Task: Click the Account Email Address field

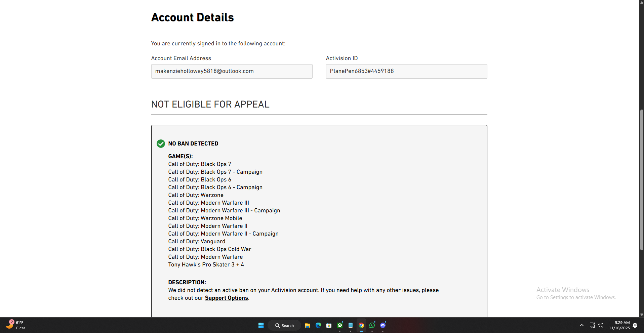Action: [232, 71]
